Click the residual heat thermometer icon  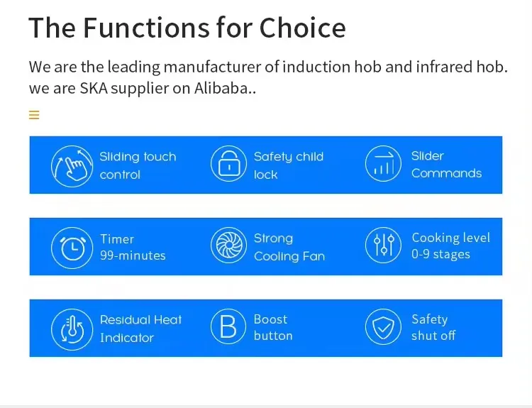(72, 329)
